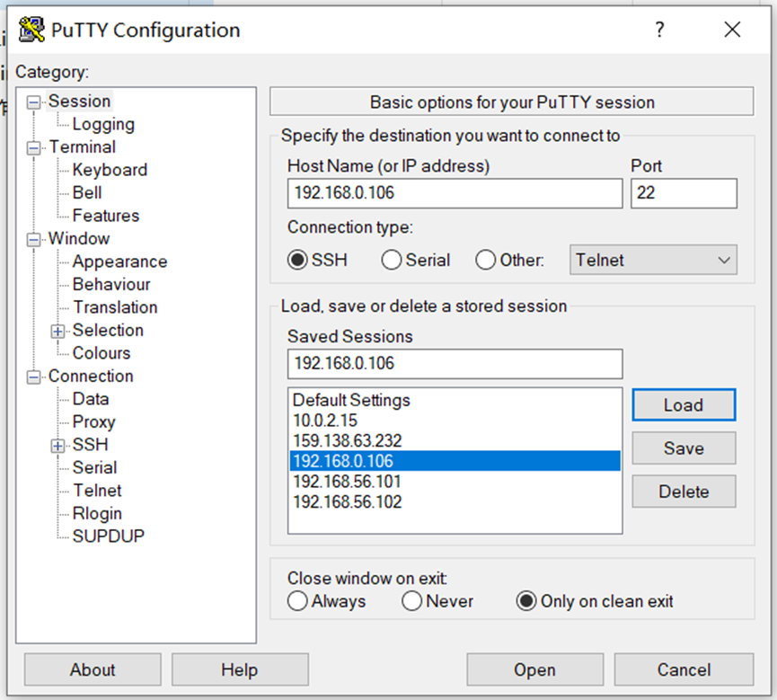This screenshot has height=700, width=777.
Task: Choose Always for close window on exit
Action: [x=297, y=601]
